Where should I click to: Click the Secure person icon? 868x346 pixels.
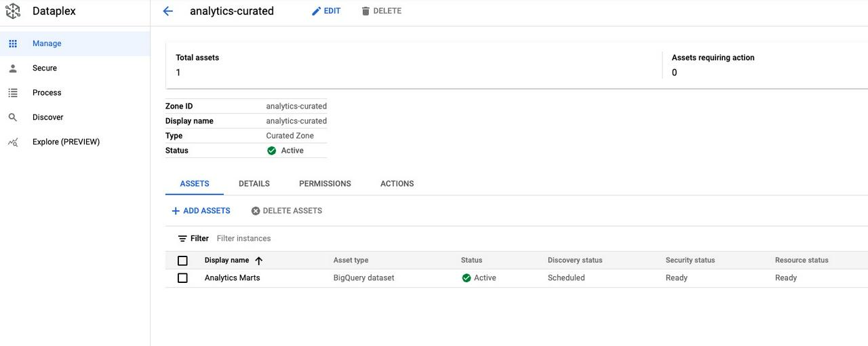[13, 68]
